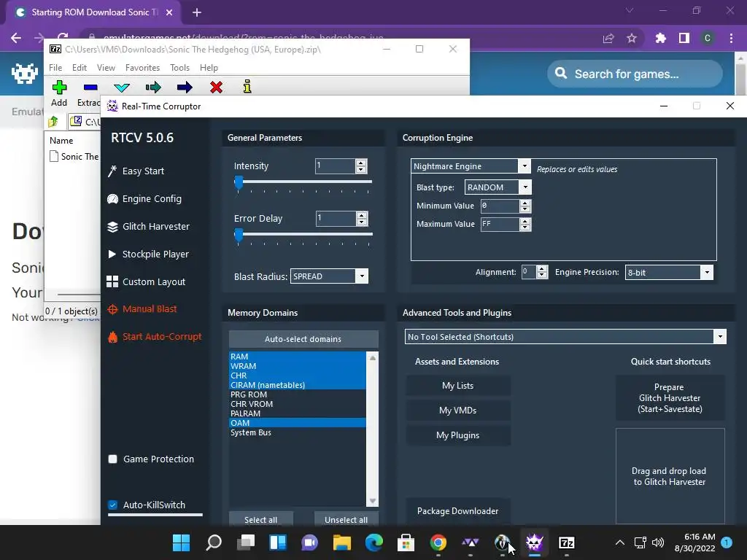The width and height of the screenshot is (747, 560).
Task: Open 7-Zip Tools menu
Action: pos(179,68)
